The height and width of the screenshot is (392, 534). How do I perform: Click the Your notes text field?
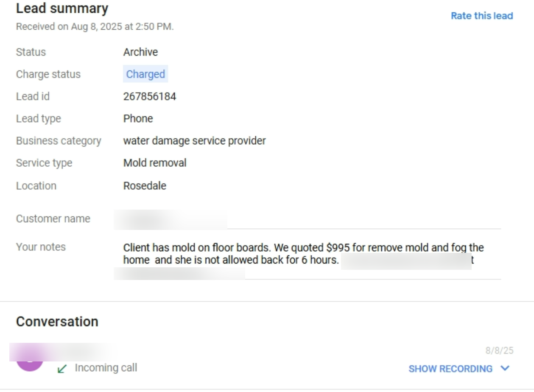point(303,253)
